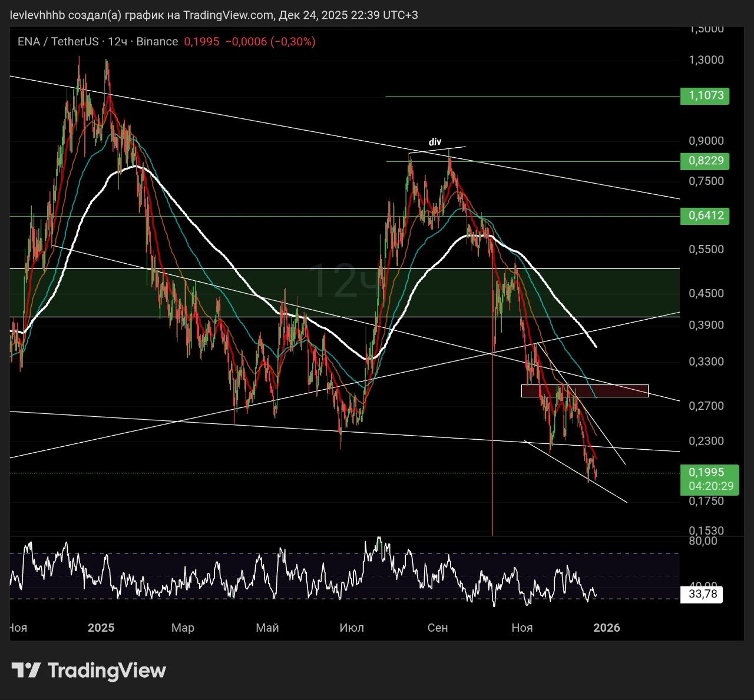Click the 0,4500 price scale value
Viewport: 754px width, 700px height.
pos(706,293)
